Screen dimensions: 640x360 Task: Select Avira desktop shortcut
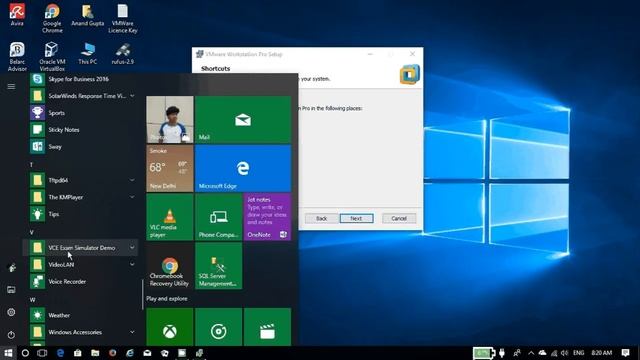(x=17, y=15)
